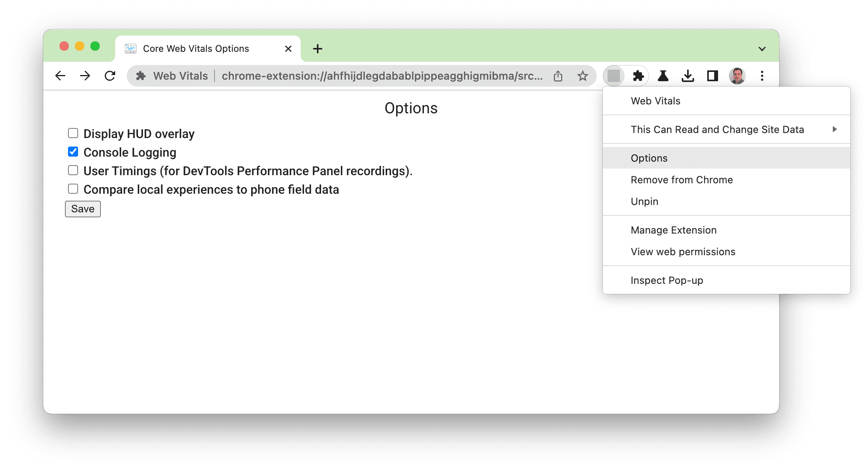Click the bookmark star icon
This screenshot has width=868, height=471.
[x=582, y=75]
